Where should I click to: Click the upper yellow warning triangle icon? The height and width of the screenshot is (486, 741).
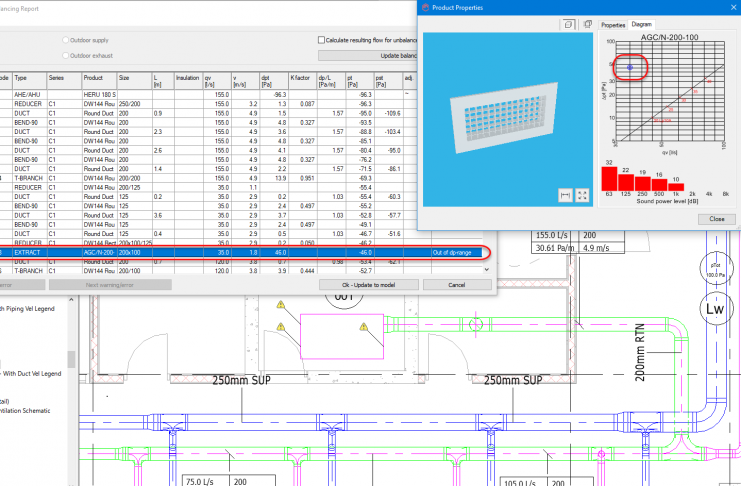281,303
